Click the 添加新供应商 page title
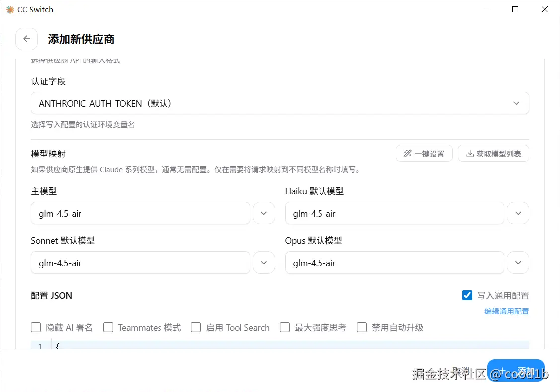The width and height of the screenshot is (560, 392). click(81, 39)
